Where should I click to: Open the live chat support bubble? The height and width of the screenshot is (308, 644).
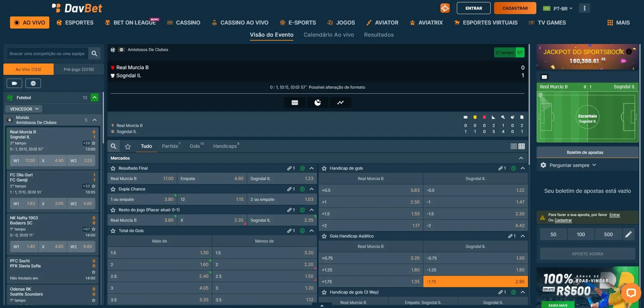631,293
